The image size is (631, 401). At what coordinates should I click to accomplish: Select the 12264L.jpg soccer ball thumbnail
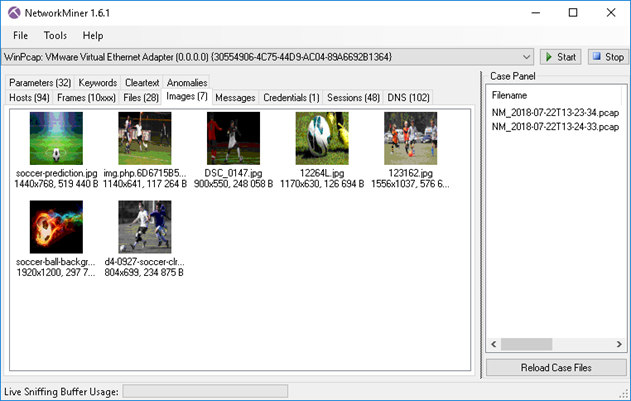(322, 138)
